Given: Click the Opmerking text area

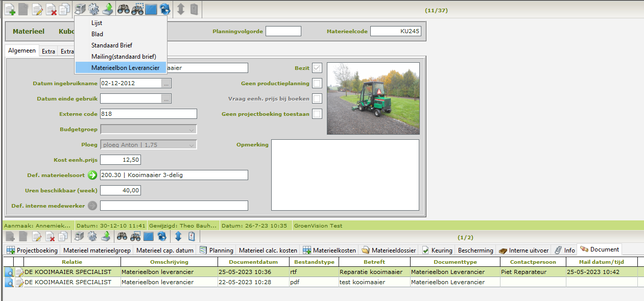Looking at the screenshot, I should point(345,174).
